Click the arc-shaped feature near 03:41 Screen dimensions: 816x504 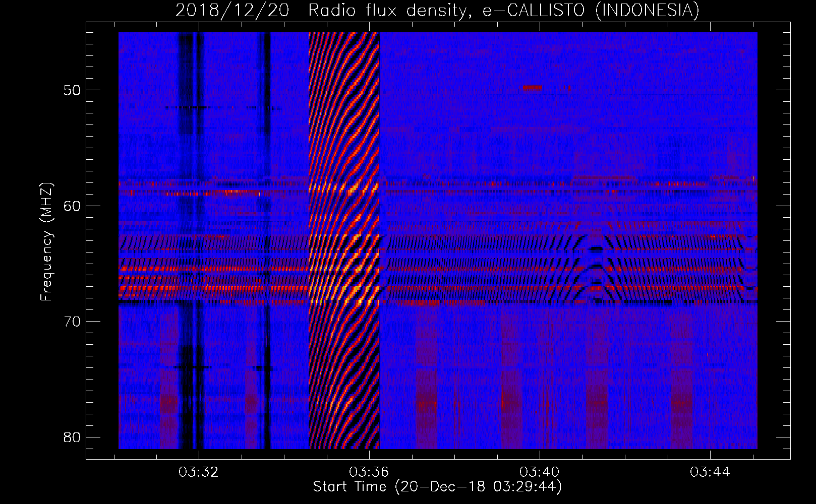[x=597, y=270]
